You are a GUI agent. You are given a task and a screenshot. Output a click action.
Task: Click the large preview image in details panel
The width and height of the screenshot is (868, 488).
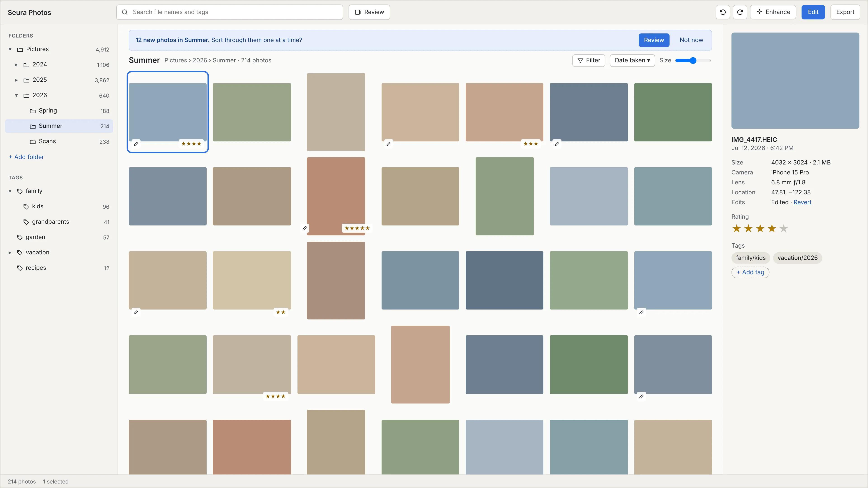pyautogui.click(x=795, y=80)
